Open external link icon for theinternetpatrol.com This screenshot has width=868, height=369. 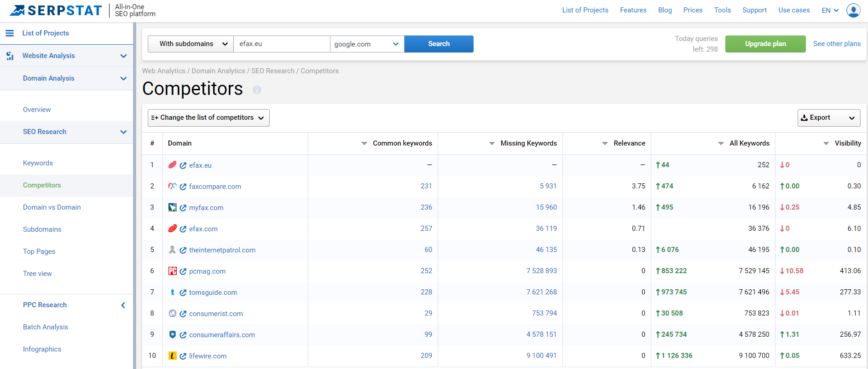click(x=183, y=250)
